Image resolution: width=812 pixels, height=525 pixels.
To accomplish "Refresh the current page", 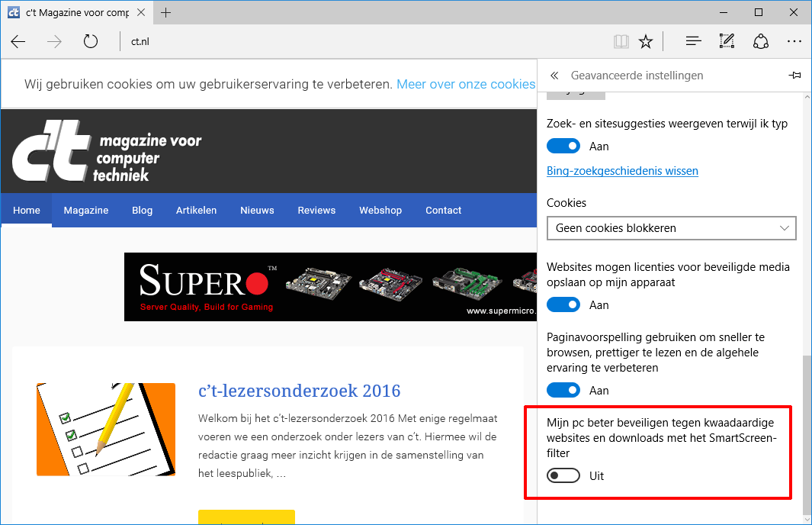I will [x=91, y=41].
